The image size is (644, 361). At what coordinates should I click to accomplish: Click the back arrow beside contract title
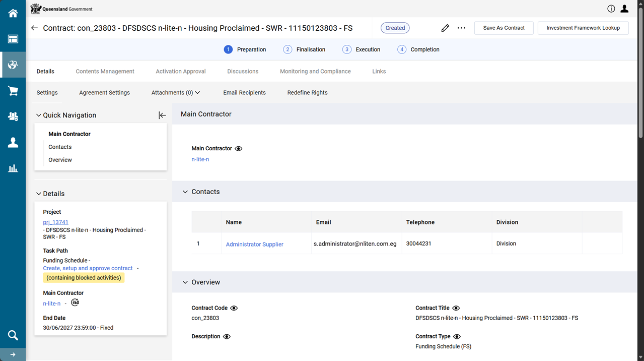[34, 28]
